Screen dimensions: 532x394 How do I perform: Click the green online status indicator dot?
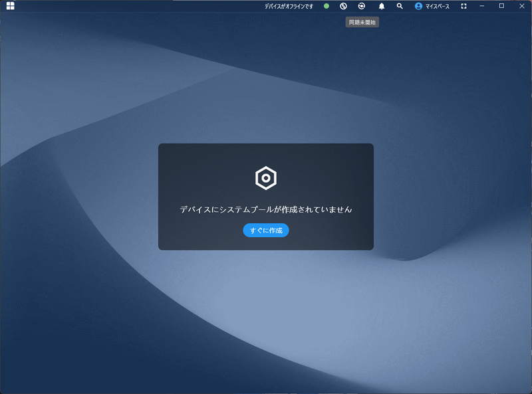click(327, 6)
